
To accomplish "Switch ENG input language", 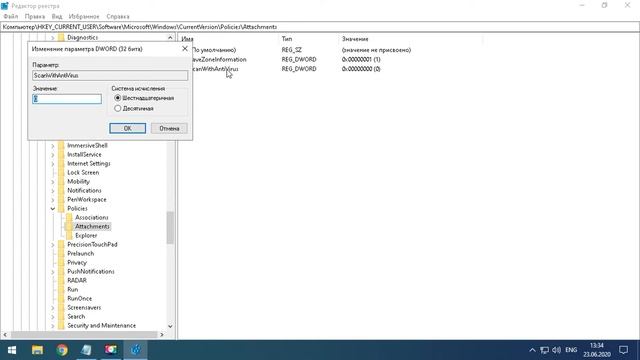I will pyautogui.click(x=571, y=350).
